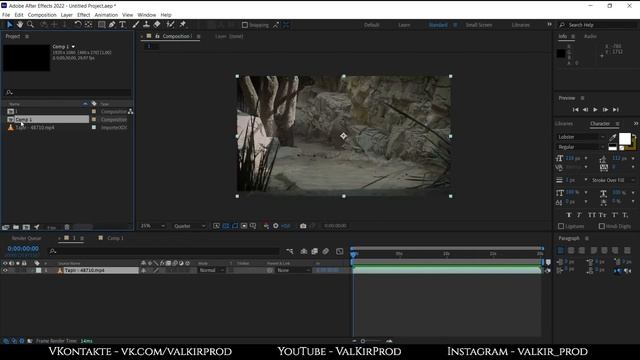The height and width of the screenshot is (360, 640).
Task: Select the Roto Brush tool
Action: pyautogui.click(x=170, y=25)
